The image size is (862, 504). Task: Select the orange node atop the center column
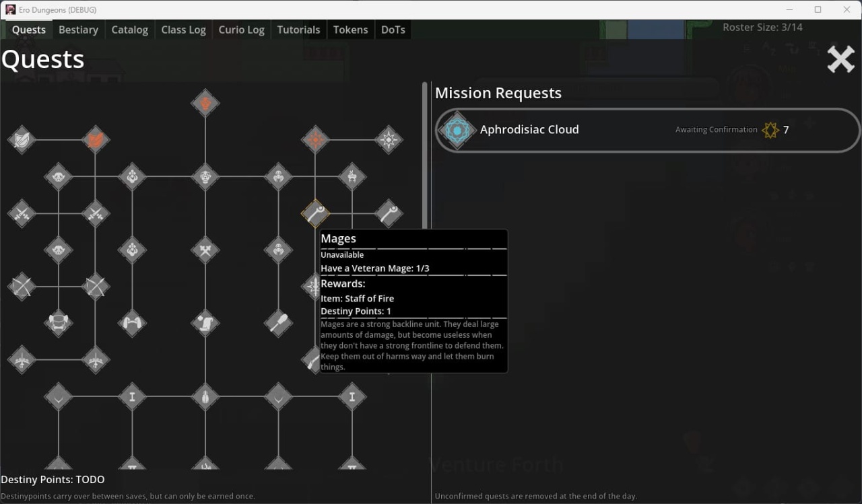click(205, 104)
